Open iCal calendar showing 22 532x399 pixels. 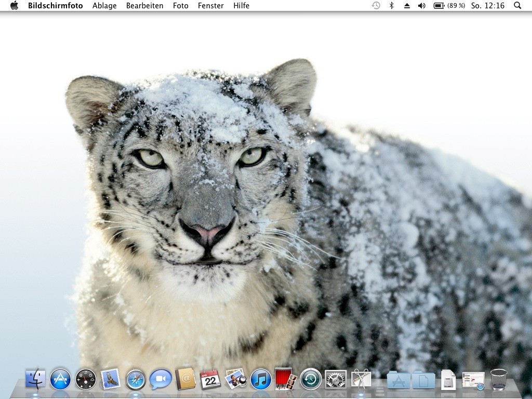click(210, 379)
